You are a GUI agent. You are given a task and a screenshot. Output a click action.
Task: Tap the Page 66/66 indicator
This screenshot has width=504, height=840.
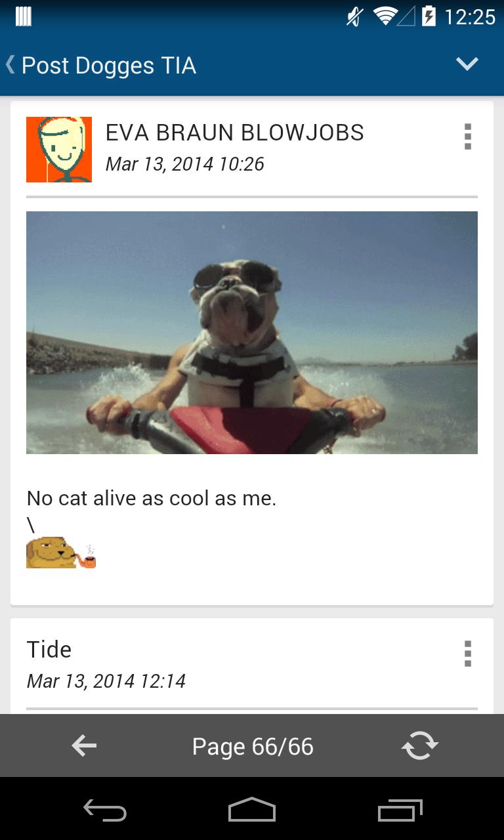(x=253, y=747)
